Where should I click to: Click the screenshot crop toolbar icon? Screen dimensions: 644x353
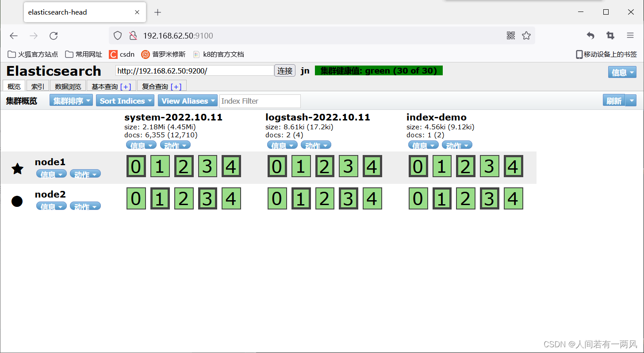[610, 36]
